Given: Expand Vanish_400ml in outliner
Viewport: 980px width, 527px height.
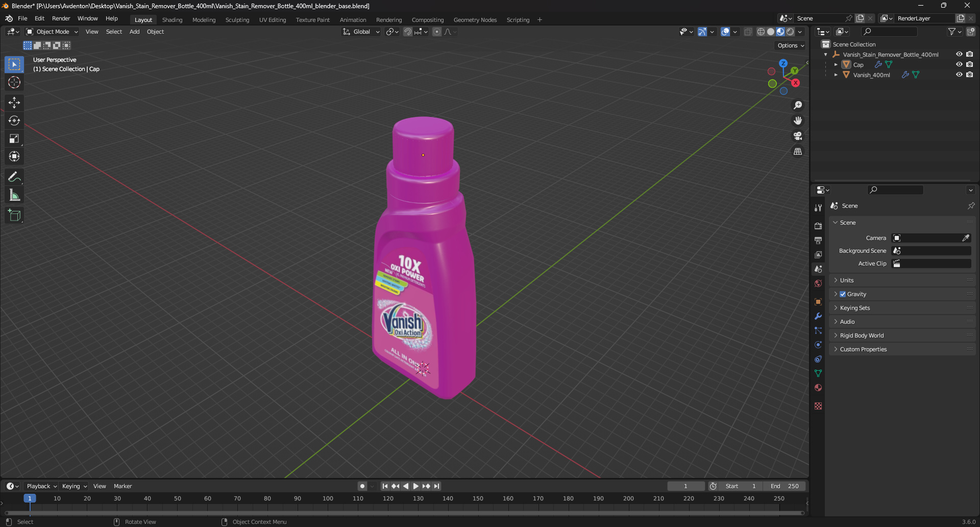Looking at the screenshot, I should 836,75.
